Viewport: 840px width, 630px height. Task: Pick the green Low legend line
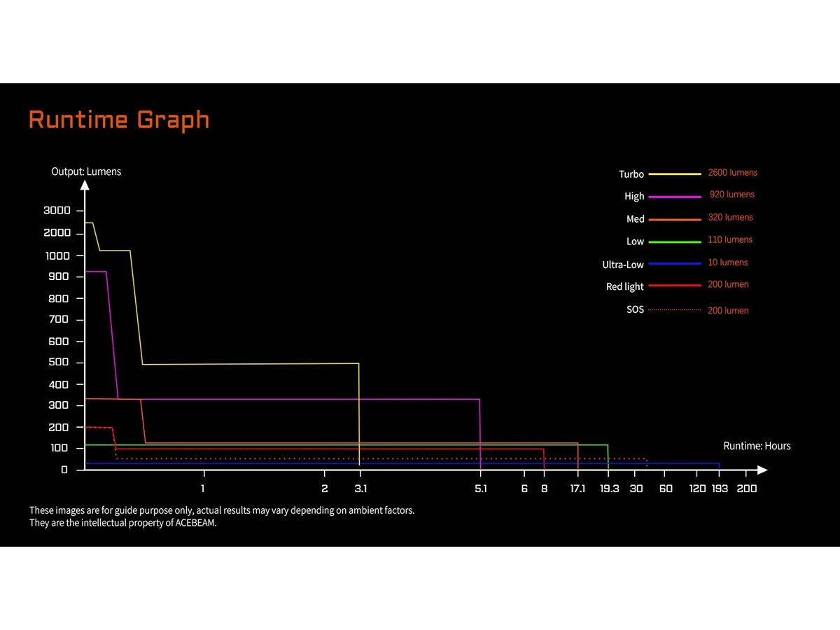[675, 241]
